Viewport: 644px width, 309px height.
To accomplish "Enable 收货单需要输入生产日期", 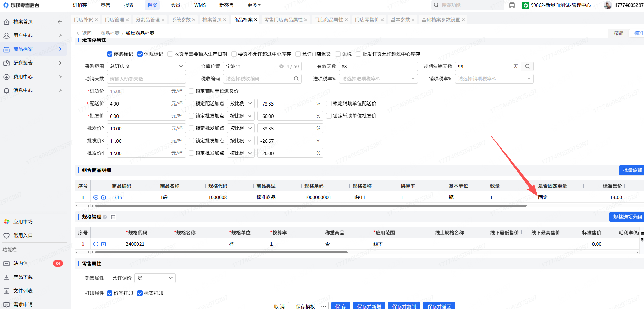I will click(x=170, y=54).
